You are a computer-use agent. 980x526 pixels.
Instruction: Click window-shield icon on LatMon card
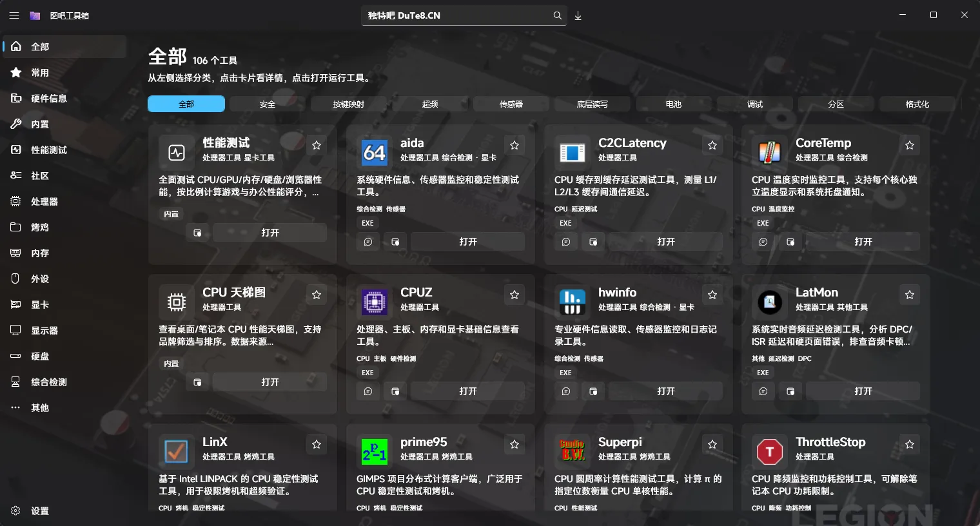(790, 391)
